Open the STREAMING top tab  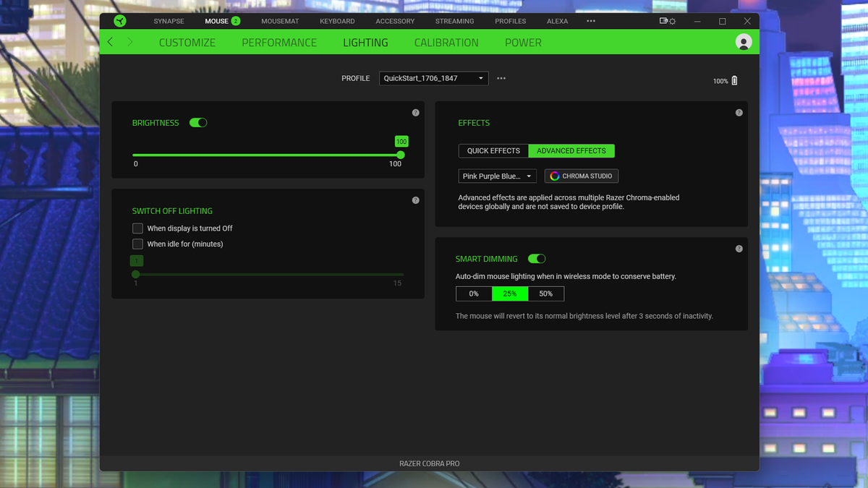(x=454, y=21)
